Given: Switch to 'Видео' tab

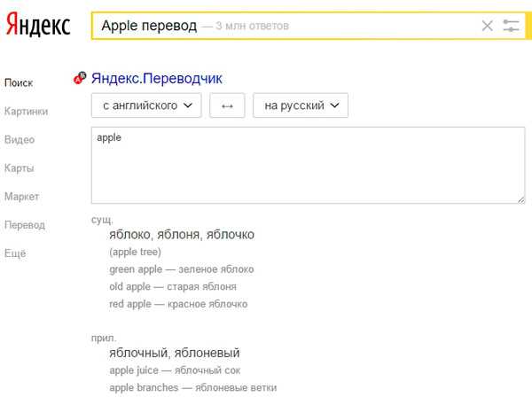Looking at the screenshot, I should click(20, 139).
